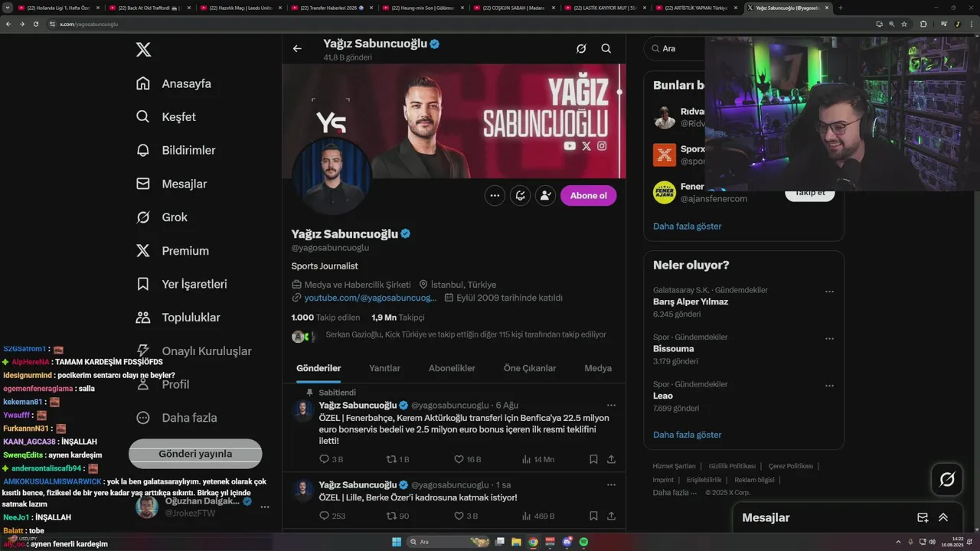Open Bildirimler notifications
The width and height of the screenshot is (980, 551).
point(175,150)
